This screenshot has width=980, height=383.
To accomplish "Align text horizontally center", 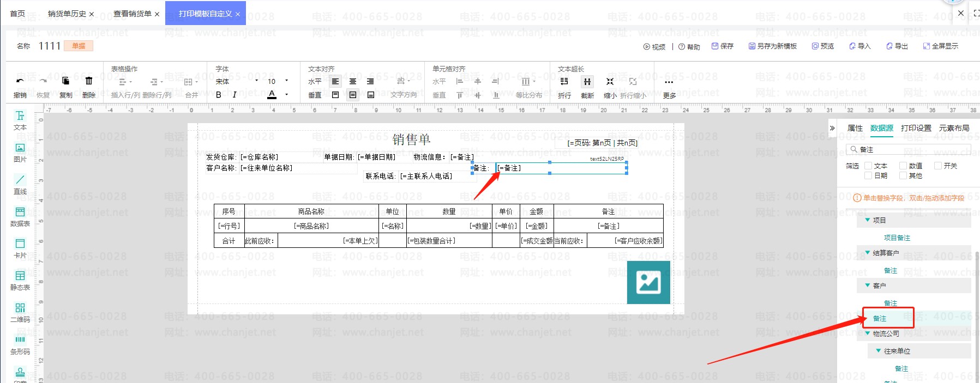I will pyautogui.click(x=353, y=81).
